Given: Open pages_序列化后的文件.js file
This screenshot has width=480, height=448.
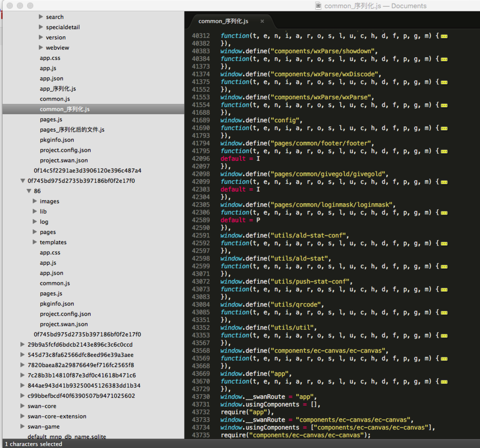Looking at the screenshot, I should (72, 130).
